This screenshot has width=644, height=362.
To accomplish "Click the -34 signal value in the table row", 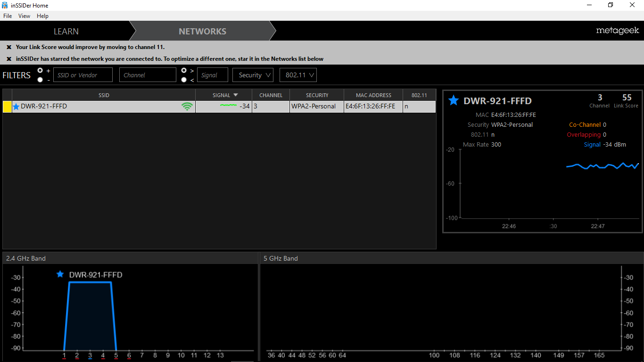I will (245, 107).
